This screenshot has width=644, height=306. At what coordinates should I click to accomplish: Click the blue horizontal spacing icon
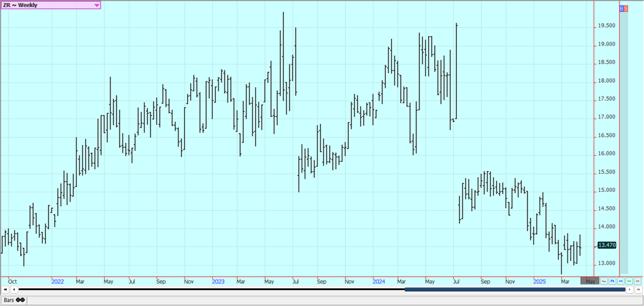(x=621, y=281)
